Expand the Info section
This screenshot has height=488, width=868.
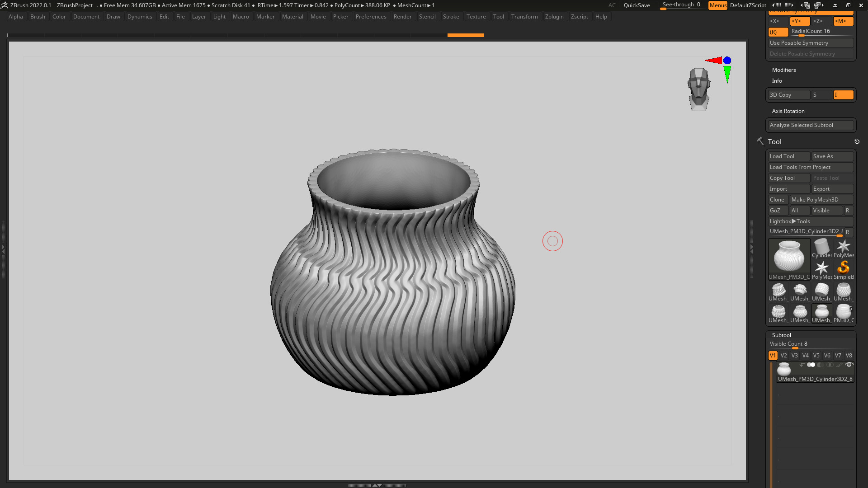(x=777, y=81)
